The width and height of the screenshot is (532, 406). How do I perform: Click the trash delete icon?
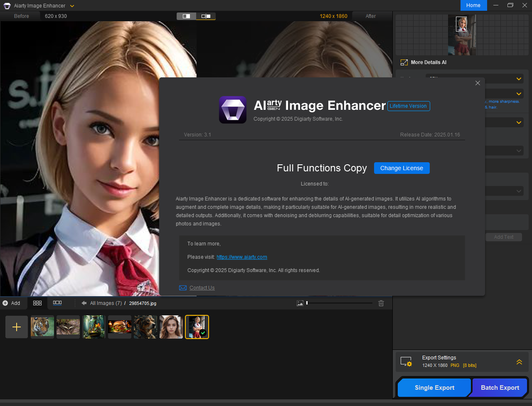click(381, 303)
